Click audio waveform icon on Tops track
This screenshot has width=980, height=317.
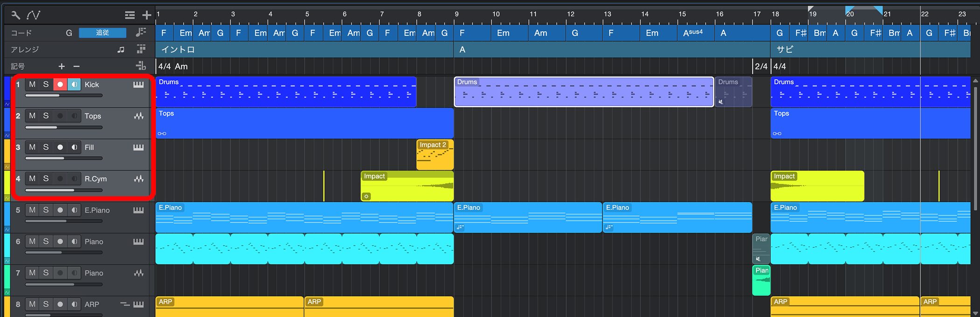[x=139, y=116]
